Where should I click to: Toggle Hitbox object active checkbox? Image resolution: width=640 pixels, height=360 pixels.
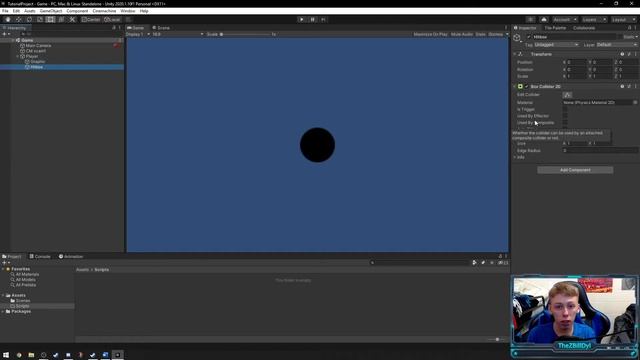[529, 37]
